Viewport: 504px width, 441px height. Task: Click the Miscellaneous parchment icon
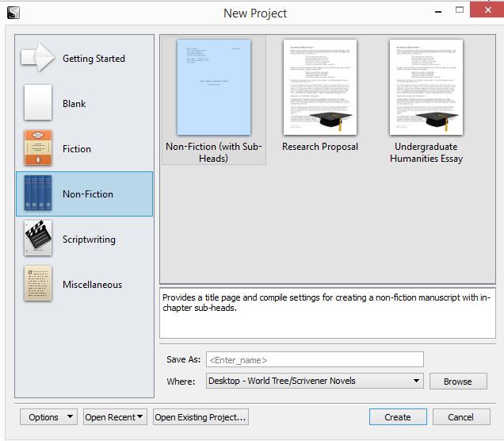click(x=38, y=283)
